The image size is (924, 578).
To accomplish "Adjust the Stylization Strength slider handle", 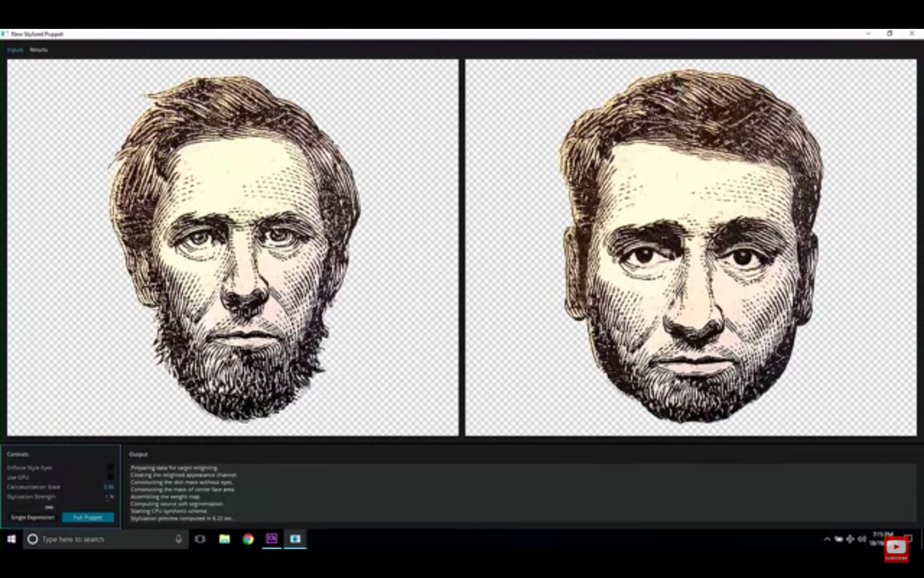I will click(49, 507).
